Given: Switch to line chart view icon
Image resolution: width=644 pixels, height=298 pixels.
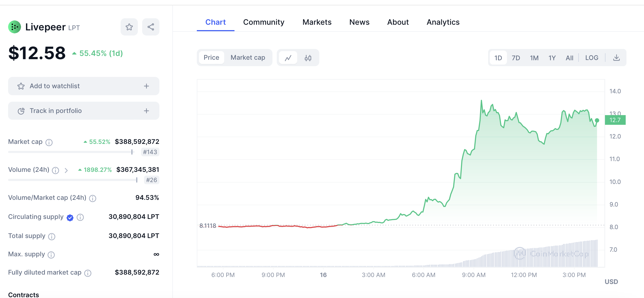Looking at the screenshot, I should [288, 58].
